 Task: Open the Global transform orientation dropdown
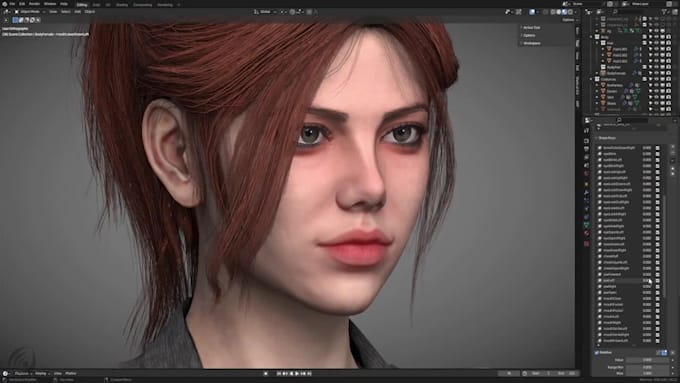[x=265, y=12]
